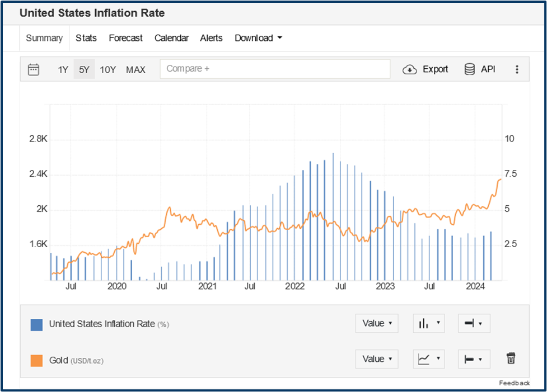Change axis position for Gold series
The height and width of the screenshot is (392, 547).
click(x=474, y=359)
